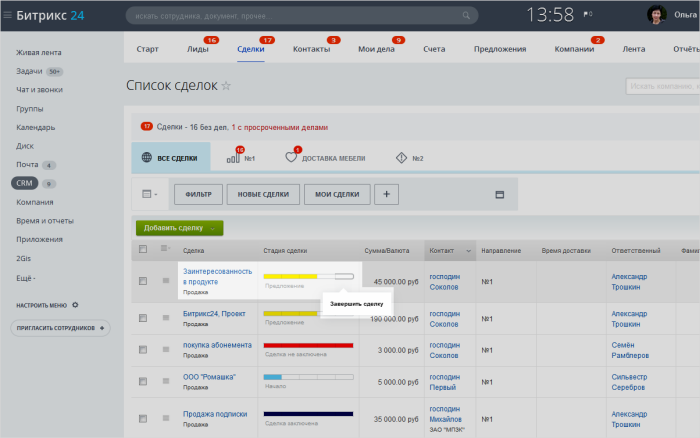700x438 pixels.
Task: Open Живая лента in sidebar
Action: pyautogui.click(x=39, y=52)
